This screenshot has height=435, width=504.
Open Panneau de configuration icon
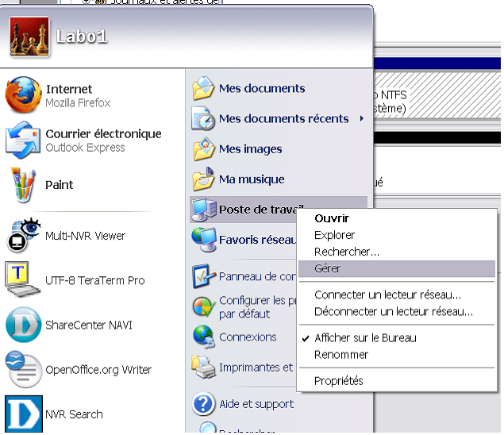204,276
